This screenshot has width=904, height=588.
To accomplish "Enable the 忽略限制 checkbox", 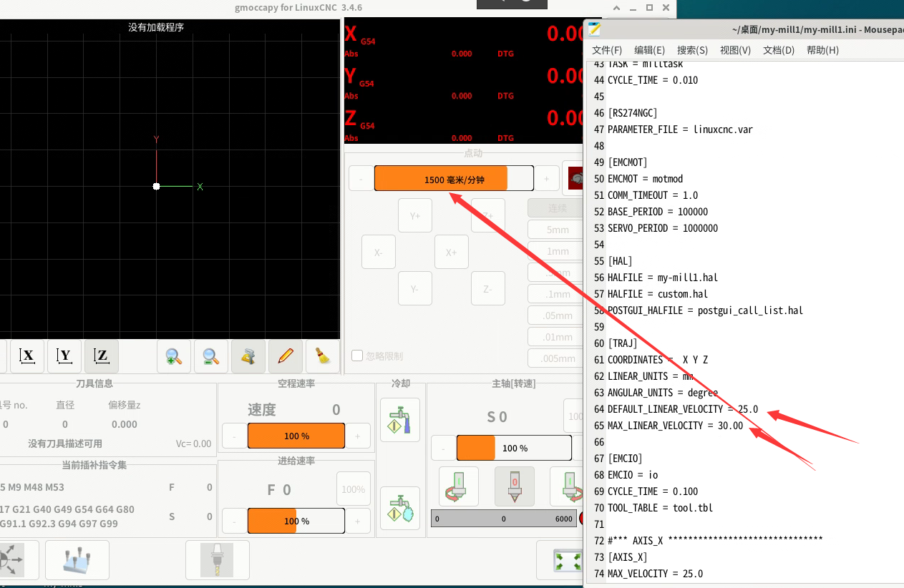I will point(357,356).
